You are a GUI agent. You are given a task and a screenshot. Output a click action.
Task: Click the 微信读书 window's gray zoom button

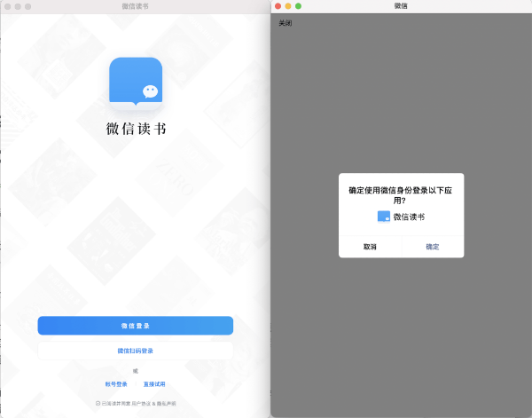click(28, 6)
